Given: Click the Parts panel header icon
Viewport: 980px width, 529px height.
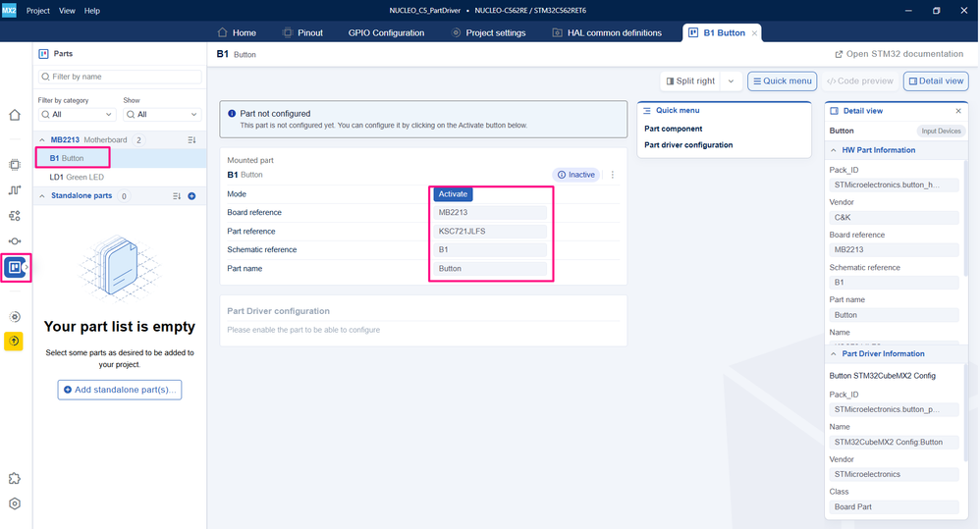Looking at the screenshot, I should click(44, 54).
